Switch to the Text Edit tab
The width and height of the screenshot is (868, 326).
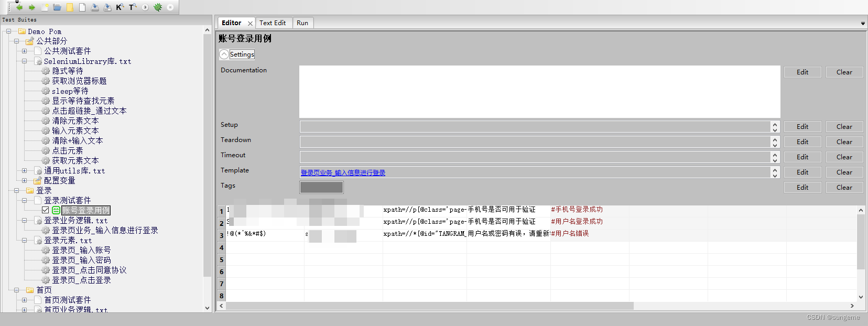pyautogui.click(x=273, y=23)
